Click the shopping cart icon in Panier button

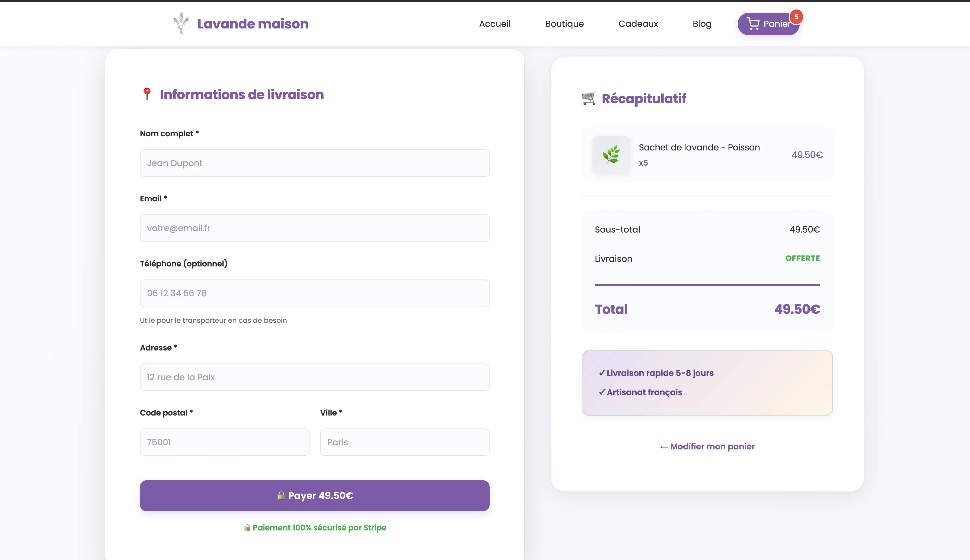pos(753,24)
